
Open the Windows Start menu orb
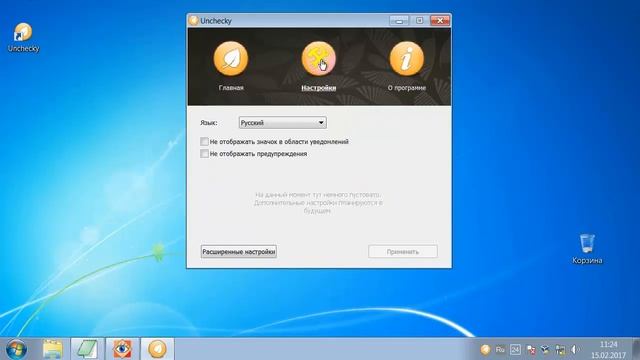click(17, 349)
